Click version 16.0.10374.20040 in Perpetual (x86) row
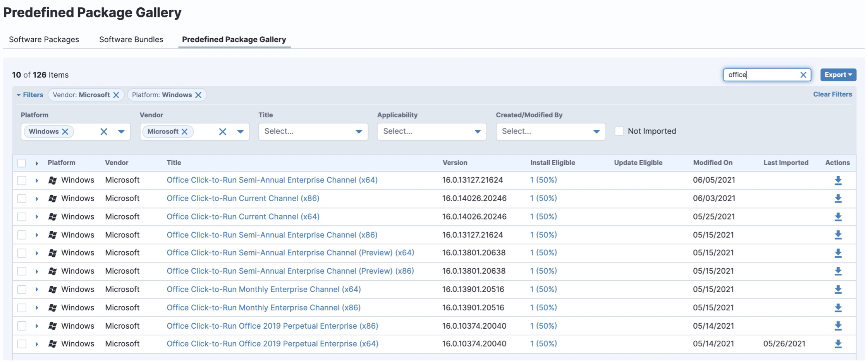868x362 pixels. (474, 326)
